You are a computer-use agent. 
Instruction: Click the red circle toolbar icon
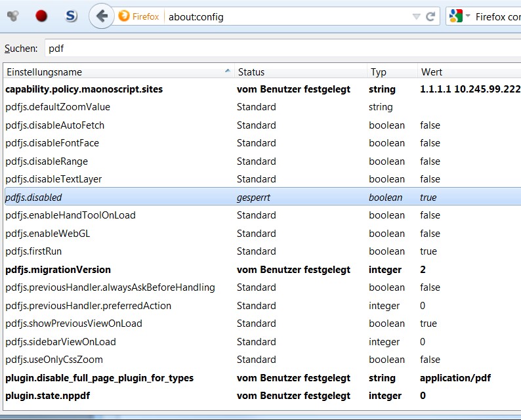(x=41, y=16)
